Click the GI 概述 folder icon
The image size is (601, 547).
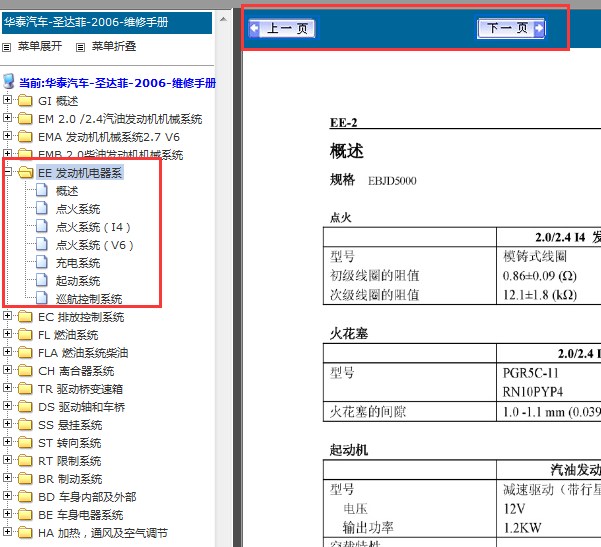25,100
